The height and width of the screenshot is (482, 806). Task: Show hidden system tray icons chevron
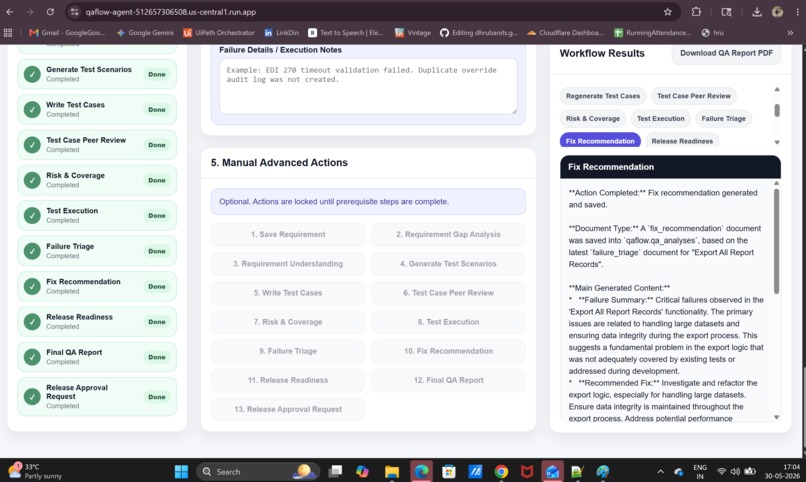tap(661, 471)
